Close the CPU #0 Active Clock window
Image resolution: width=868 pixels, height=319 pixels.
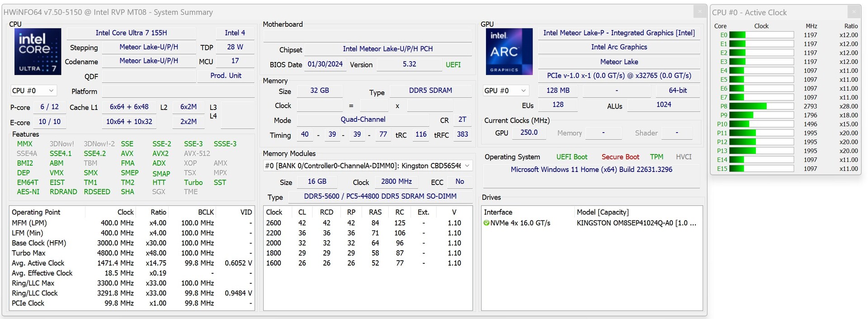coord(854,12)
